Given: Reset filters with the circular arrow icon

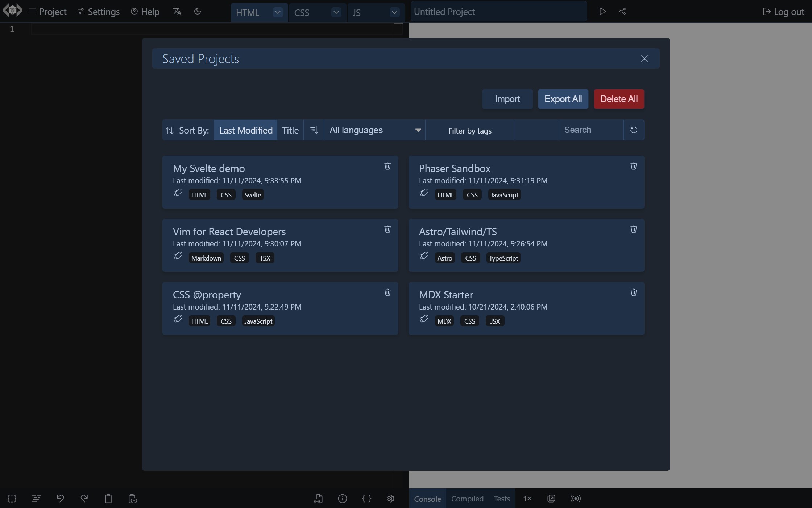Looking at the screenshot, I should click(x=633, y=130).
